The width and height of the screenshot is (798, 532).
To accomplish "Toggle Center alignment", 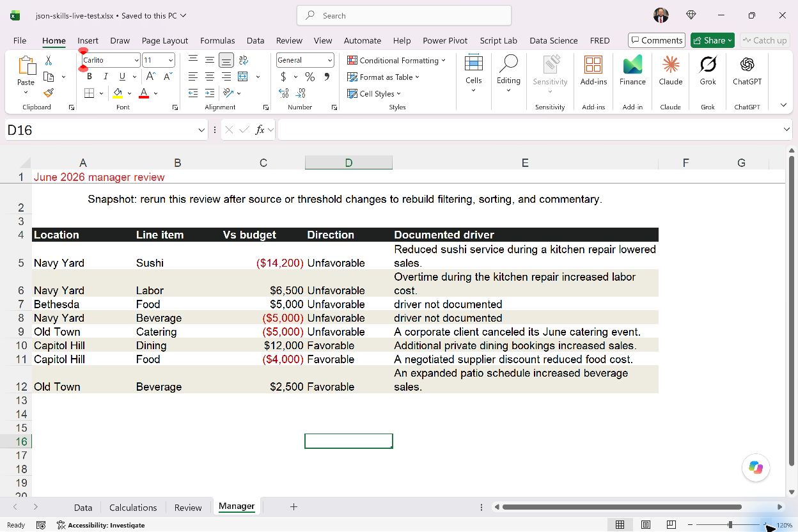I will click(x=210, y=77).
